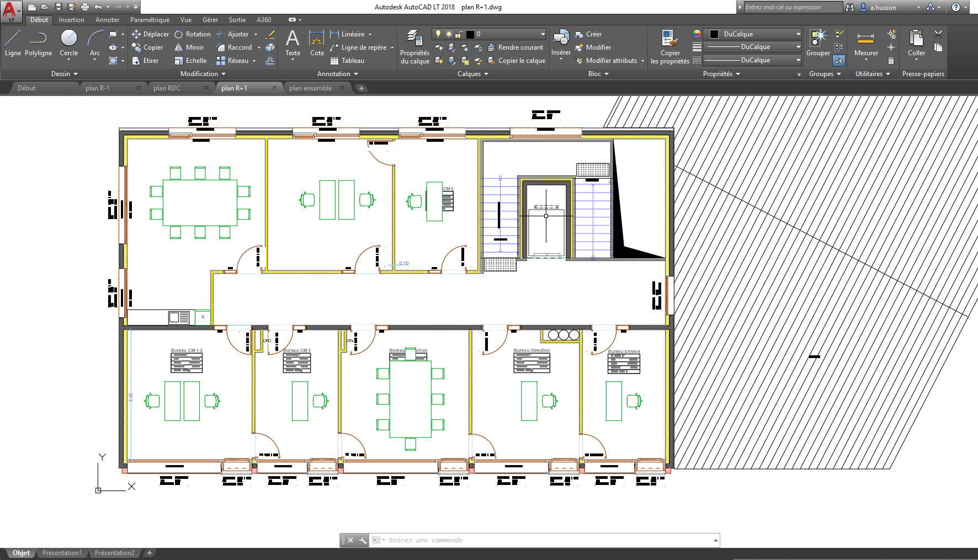Click the black layer color swatch
The height and width of the screenshot is (560, 978).
pyautogui.click(x=470, y=34)
